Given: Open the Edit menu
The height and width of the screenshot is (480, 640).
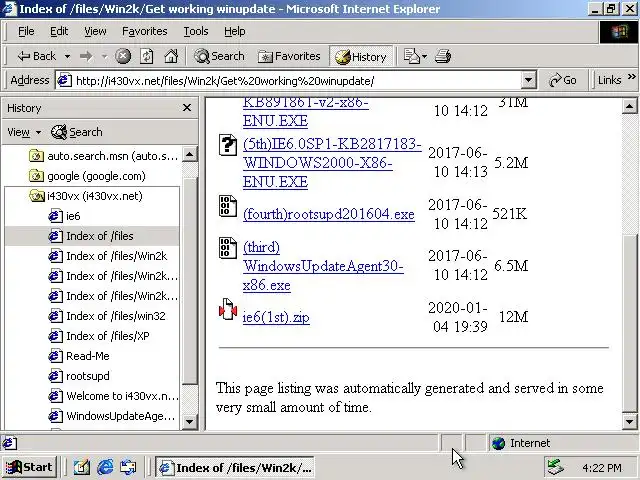Looking at the screenshot, I should tap(59, 31).
